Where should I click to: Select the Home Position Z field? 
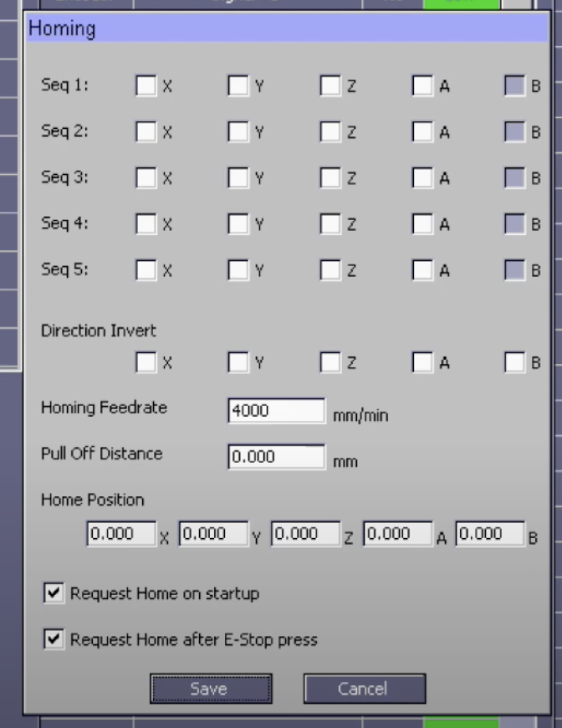coord(305,534)
